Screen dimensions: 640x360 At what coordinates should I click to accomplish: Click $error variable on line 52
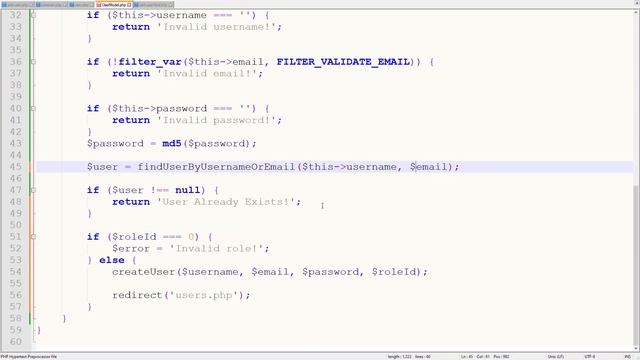(131, 249)
